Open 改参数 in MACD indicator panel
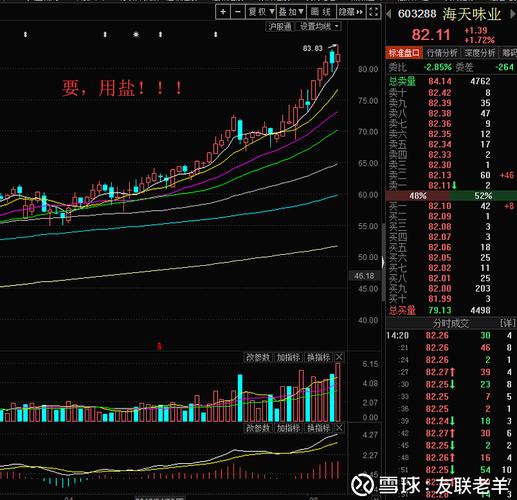 click(258, 428)
